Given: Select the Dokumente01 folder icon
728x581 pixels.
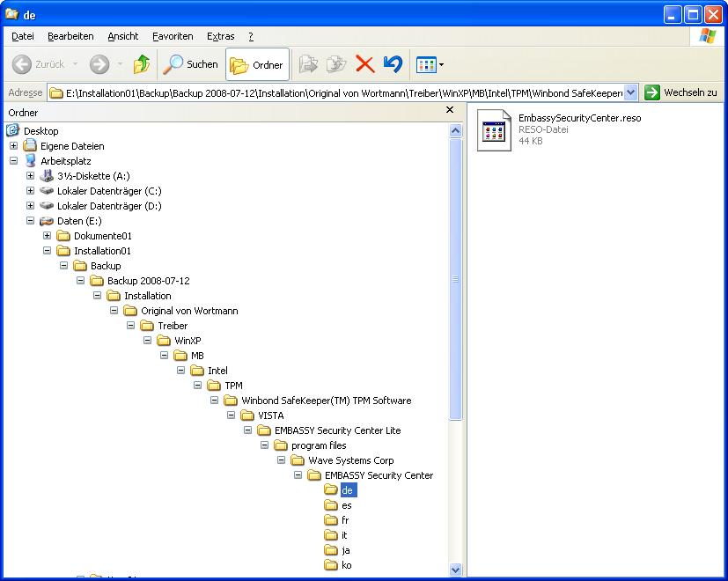Looking at the screenshot, I should coord(63,236).
